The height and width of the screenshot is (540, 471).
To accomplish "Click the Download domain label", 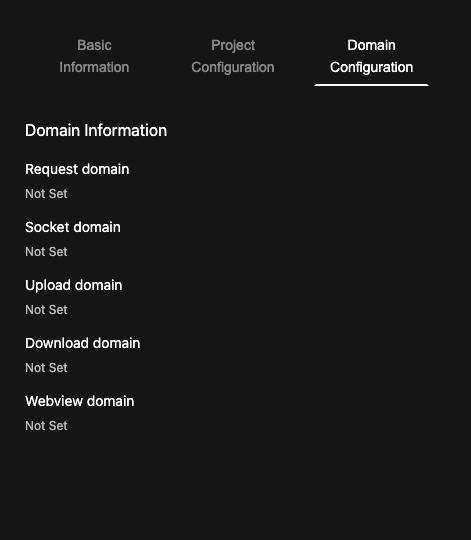I will (x=83, y=343).
